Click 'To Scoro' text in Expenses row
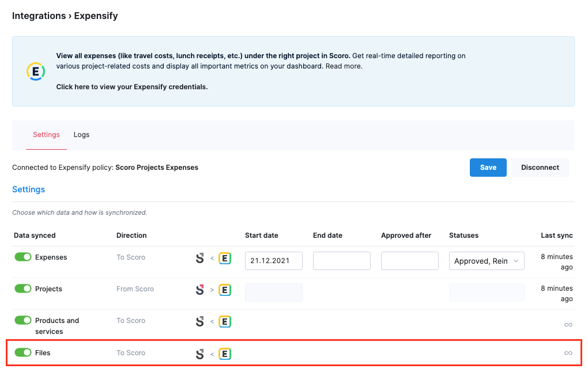 coord(130,257)
